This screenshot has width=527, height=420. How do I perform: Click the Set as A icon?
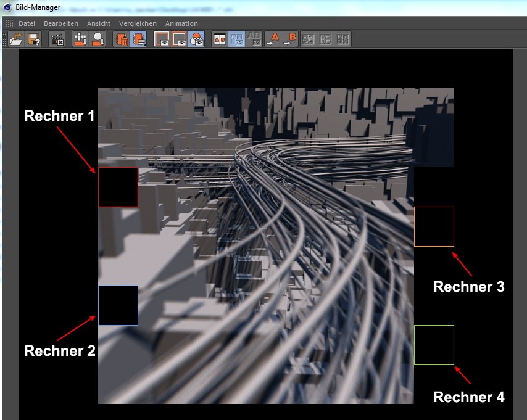click(273, 39)
